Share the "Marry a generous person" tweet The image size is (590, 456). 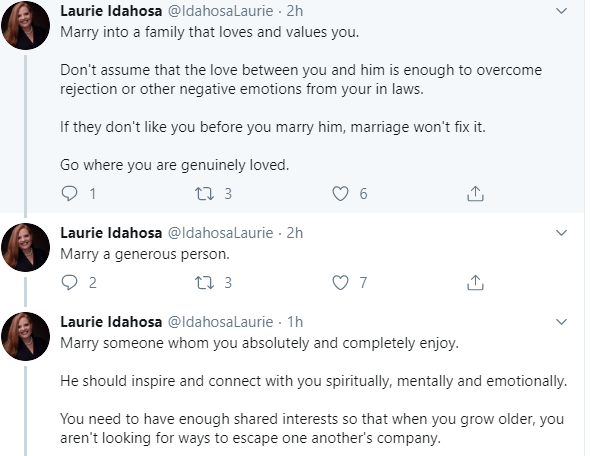coord(475,283)
